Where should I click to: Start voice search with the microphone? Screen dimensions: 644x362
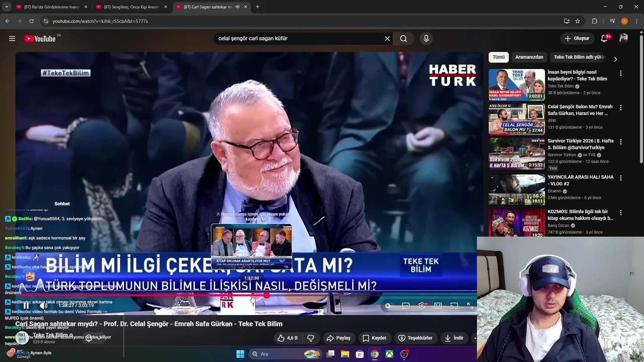coord(426,38)
